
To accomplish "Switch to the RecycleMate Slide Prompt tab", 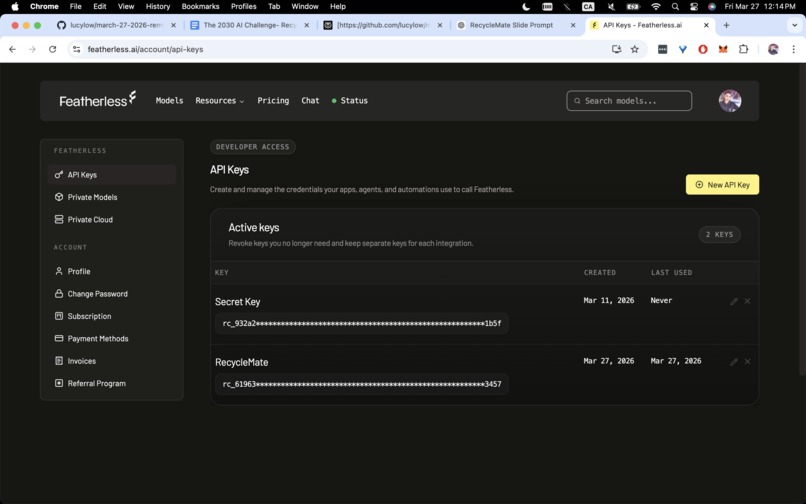I will point(516,25).
